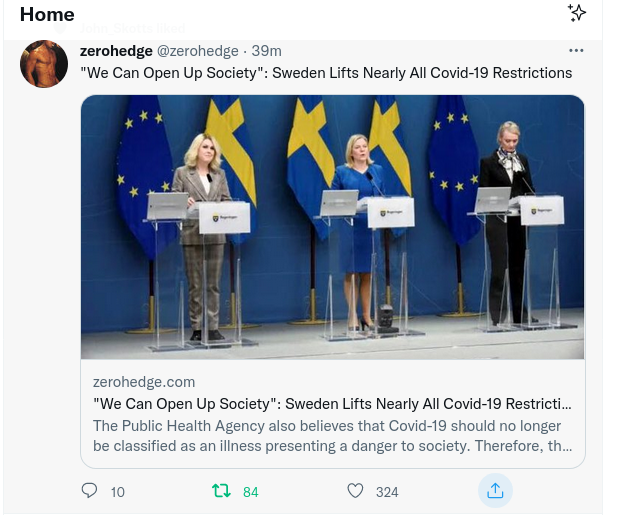Click the sparkle Top Tweets icon
The height and width of the screenshot is (515, 618).
coord(576,13)
